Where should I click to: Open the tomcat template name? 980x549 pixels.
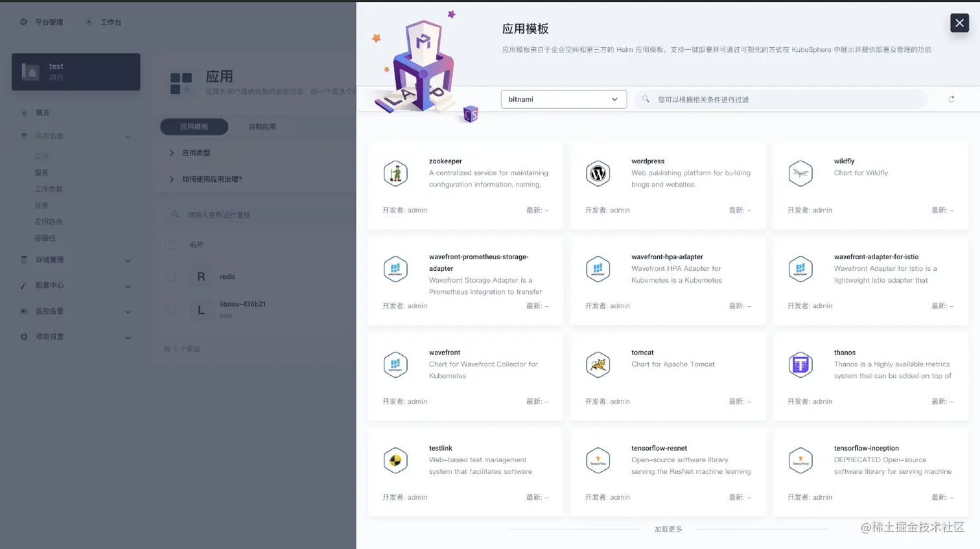point(642,353)
